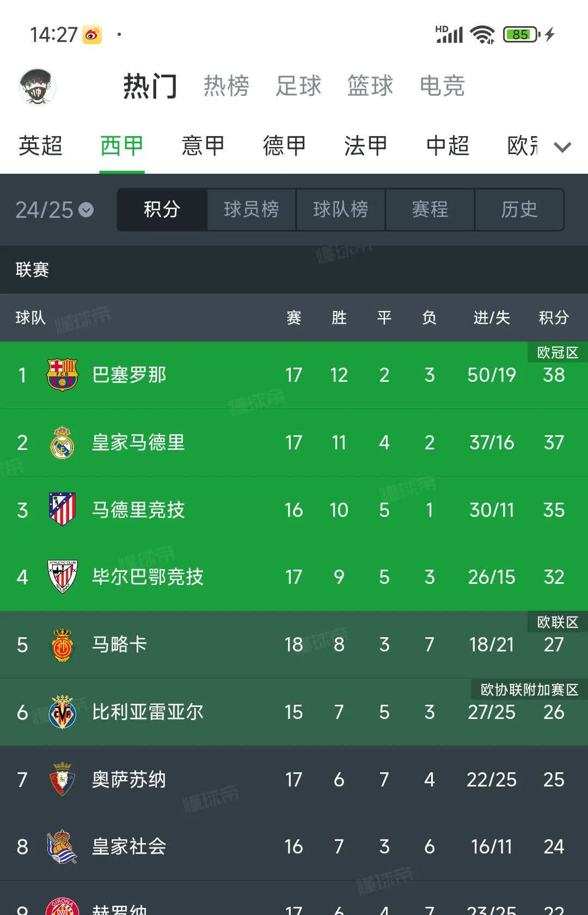Select the Real Madrid club crest
This screenshot has width=588, height=915.
pos(62,442)
